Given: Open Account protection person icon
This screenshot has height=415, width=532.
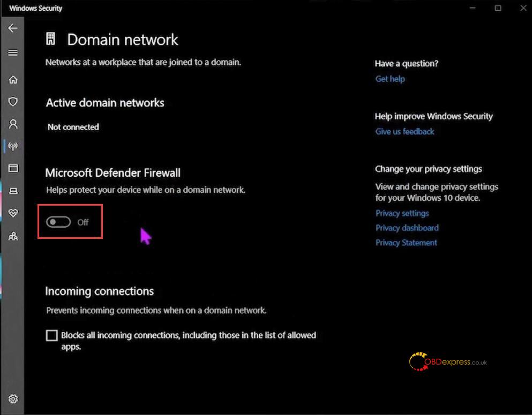Looking at the screenshot, I should pos(13,124).
